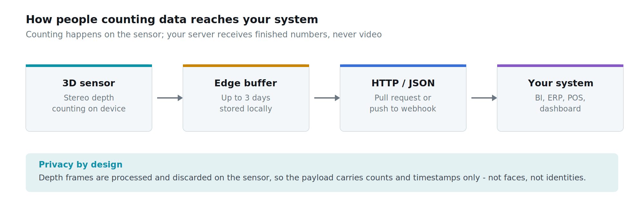Select the 3D sensor box heading
This screenshot has height=219, width=644.
coord(89,83)
